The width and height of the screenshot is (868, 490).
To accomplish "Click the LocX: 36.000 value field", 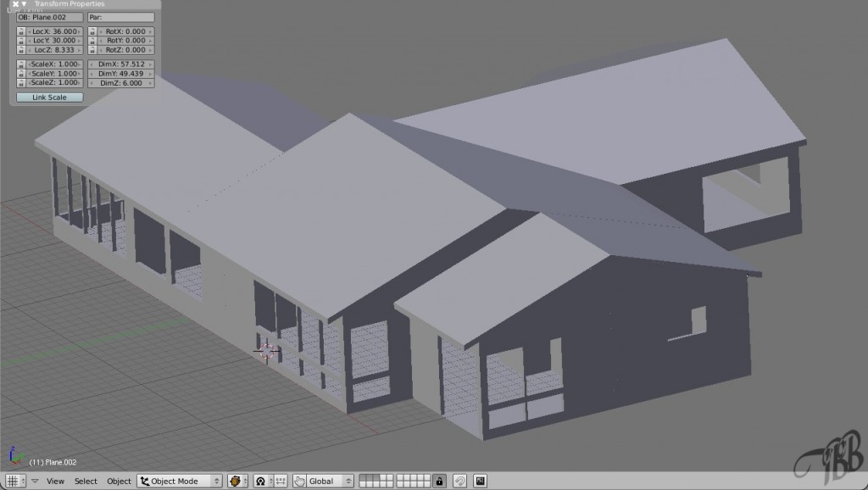I will point(55,31).
